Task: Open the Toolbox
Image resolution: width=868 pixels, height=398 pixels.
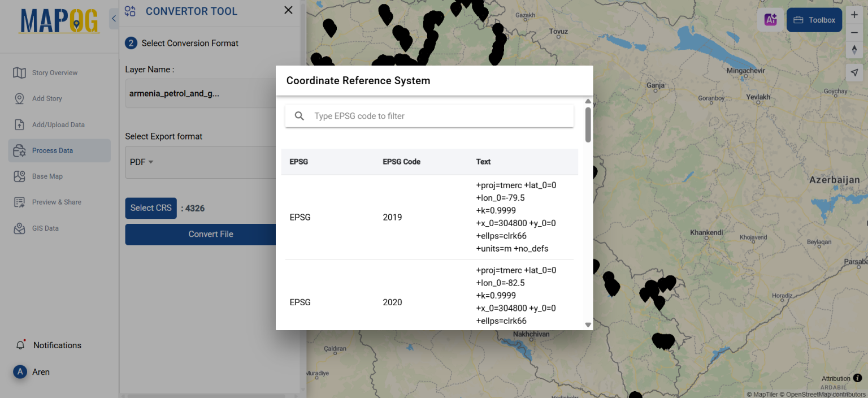Action: click(x=814, y=19)
